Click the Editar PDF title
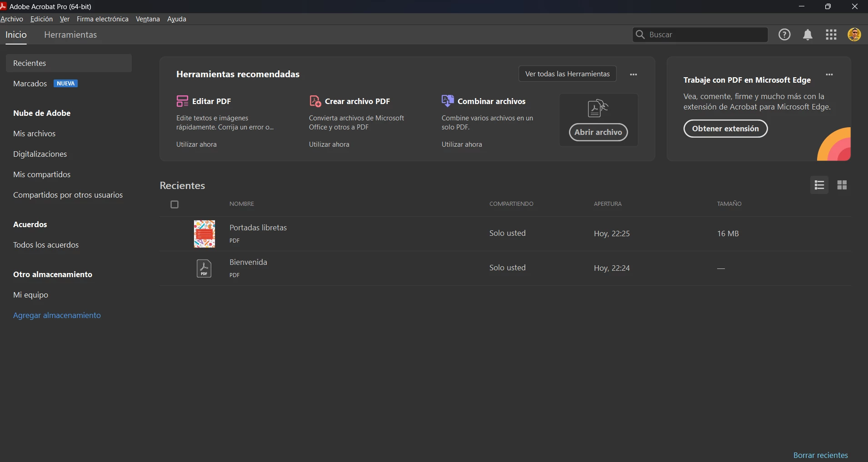This screenshot has height=462, width=868. coord(211,101)
